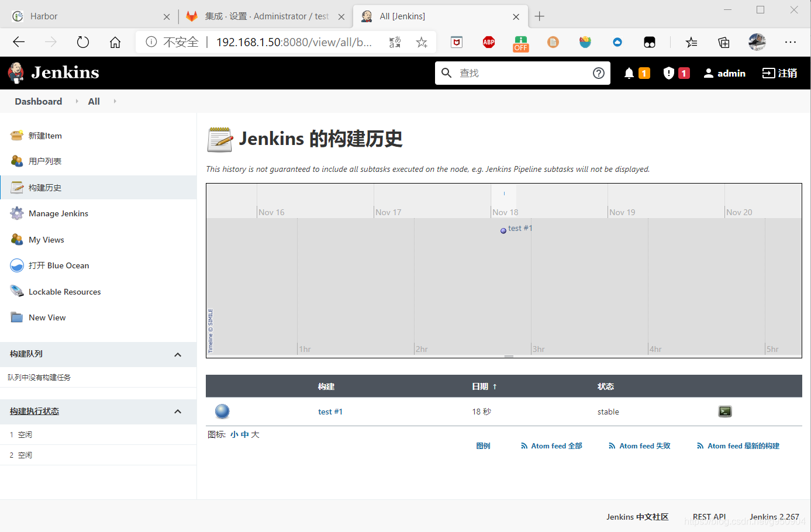Screen dimensions: 811x532
Task: Select the All [Jenkins] browser tab
Action: click(440, 16)
